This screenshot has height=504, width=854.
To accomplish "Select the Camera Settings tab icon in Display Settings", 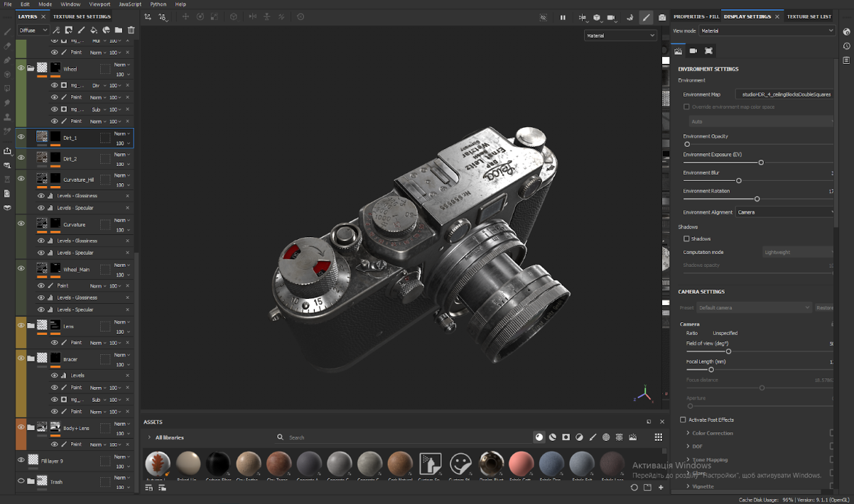I will coord(693,50).
